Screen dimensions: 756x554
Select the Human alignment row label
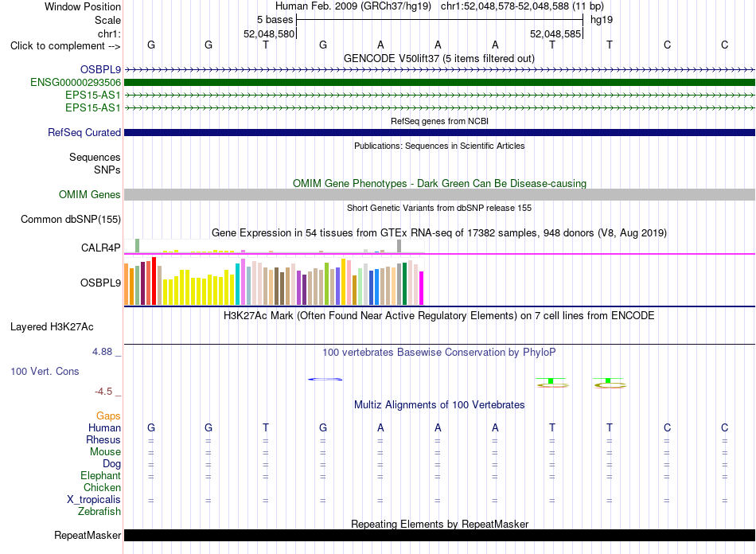104,427
